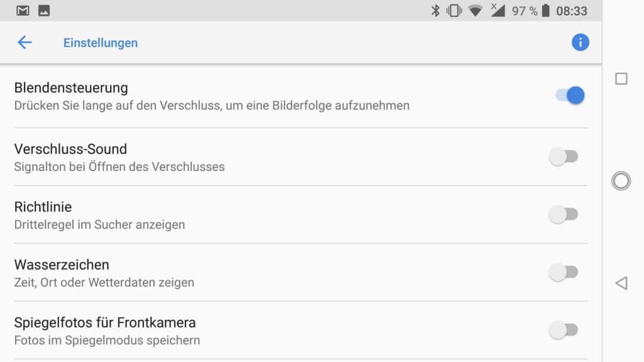Toggle Spiegelfotos für Frontkamera switch
This screenshot has width=644, height=362.
[x=563, y=330]
